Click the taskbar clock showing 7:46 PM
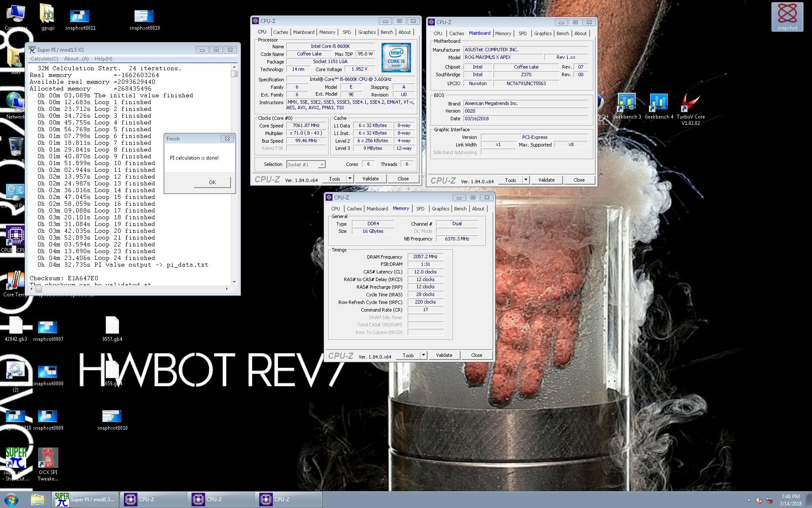Viewport: 812px width, 508px height. [x=790, y=500]
